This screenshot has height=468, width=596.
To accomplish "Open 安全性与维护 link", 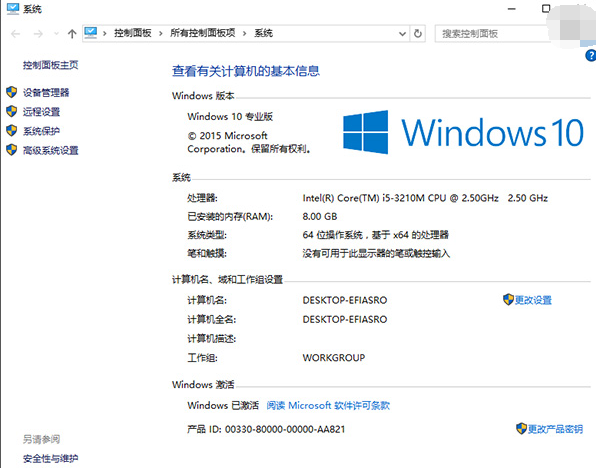I will point(51,458).
